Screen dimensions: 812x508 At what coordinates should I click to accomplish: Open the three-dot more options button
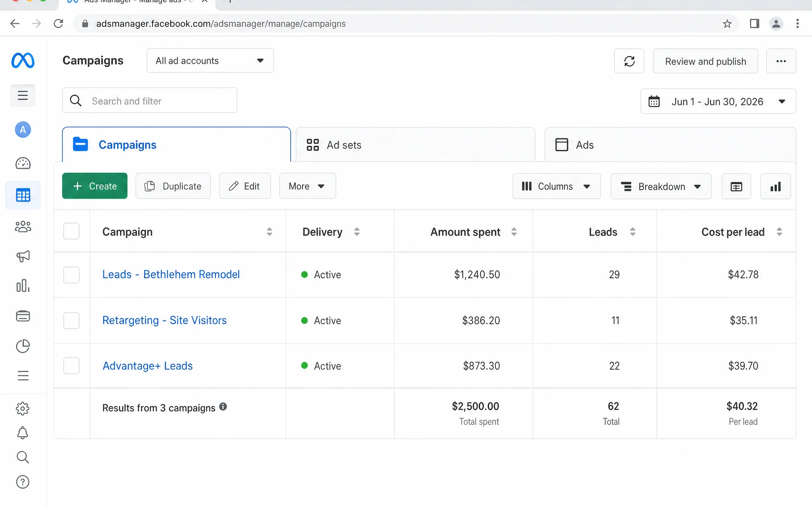pos(781,61)
